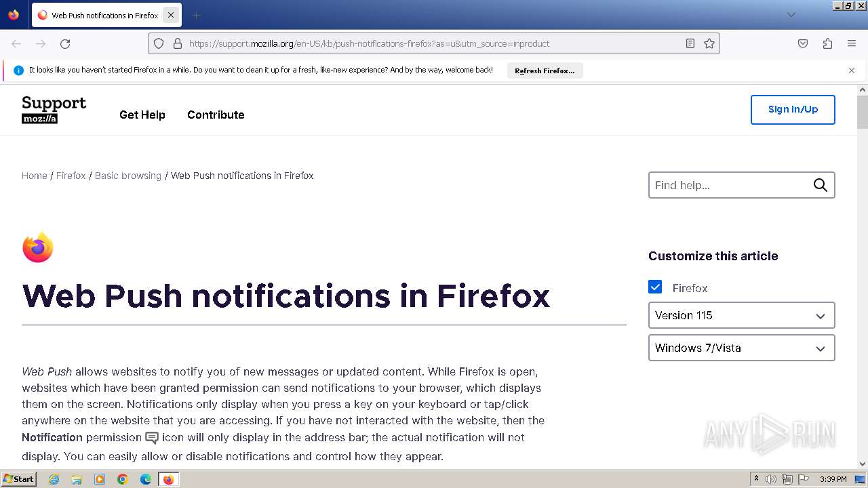This screenshot has height=488, width=868.
Task: View site security padlock info
Action: pyautogui.click(x=178, y=43)
